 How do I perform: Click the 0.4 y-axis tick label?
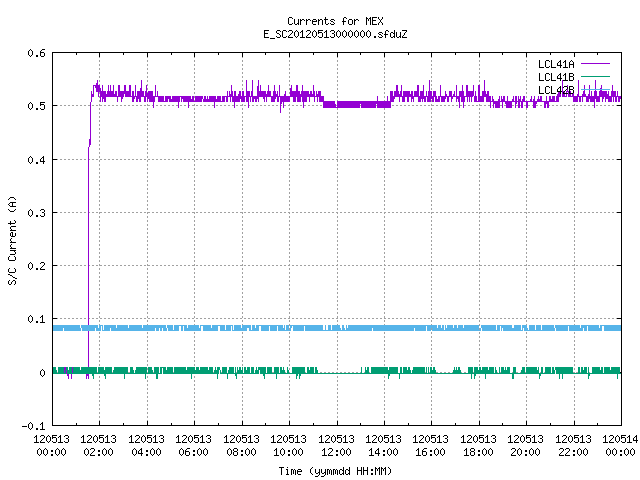click(x=37, y=160)
